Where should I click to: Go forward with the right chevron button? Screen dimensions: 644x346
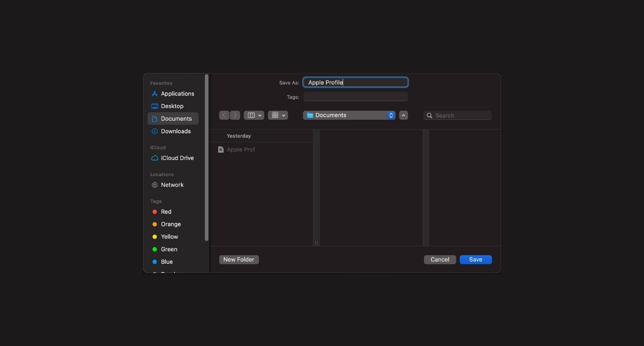[235, 115]
